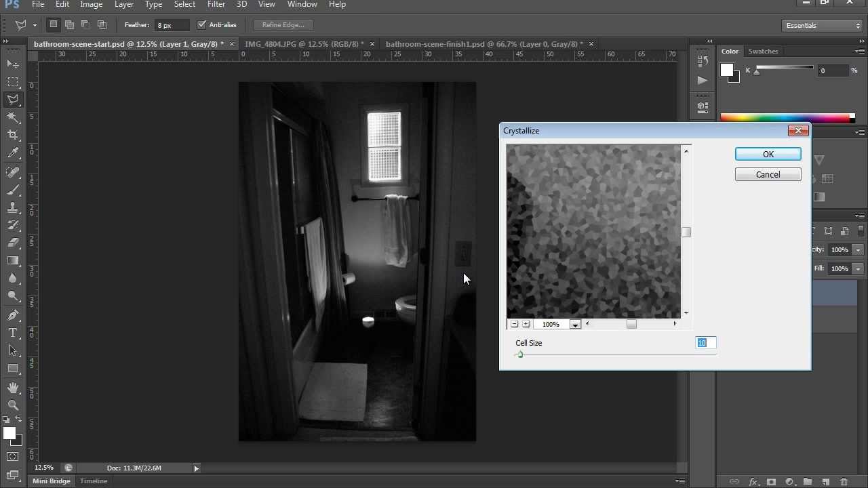This screenshot has height=488, width=868.
Task: Select the Rectangle shape tool
Action: click(13, 368)
